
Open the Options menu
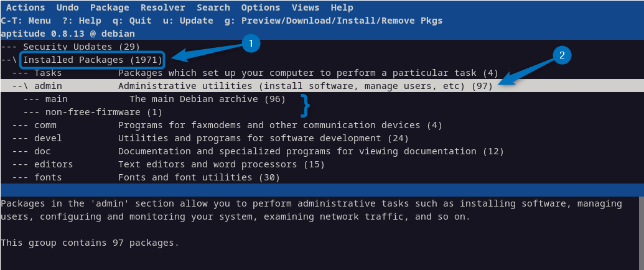tap(260, 7)
